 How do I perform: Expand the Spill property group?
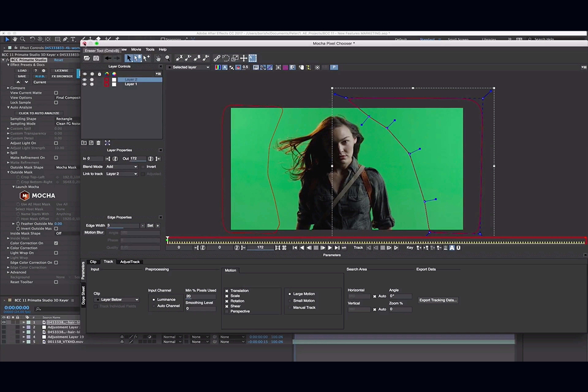click(8, 153)
